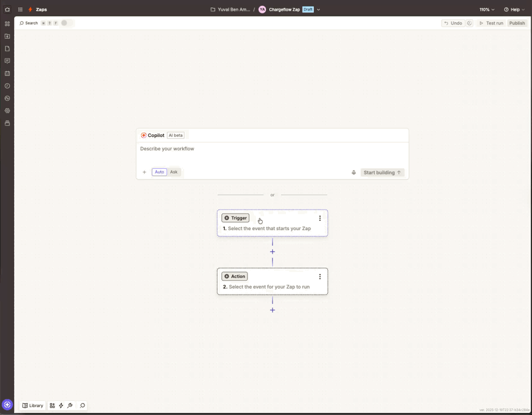Click the Trigger label button
532x415 pixels.
coord(235,218)
